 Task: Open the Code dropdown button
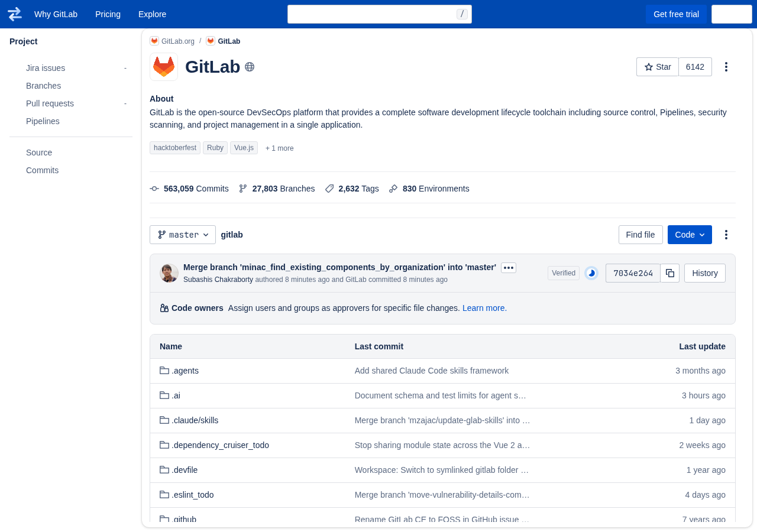click(x=690, y=235)
